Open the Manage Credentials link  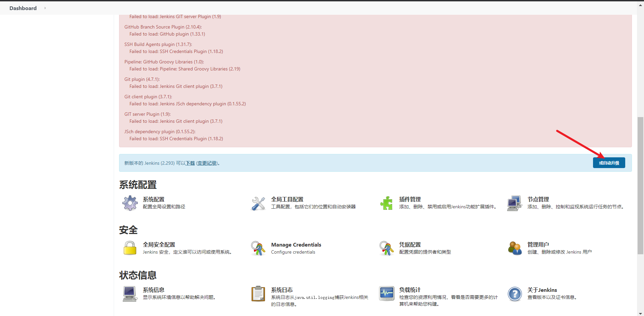[x=296, y=245]
